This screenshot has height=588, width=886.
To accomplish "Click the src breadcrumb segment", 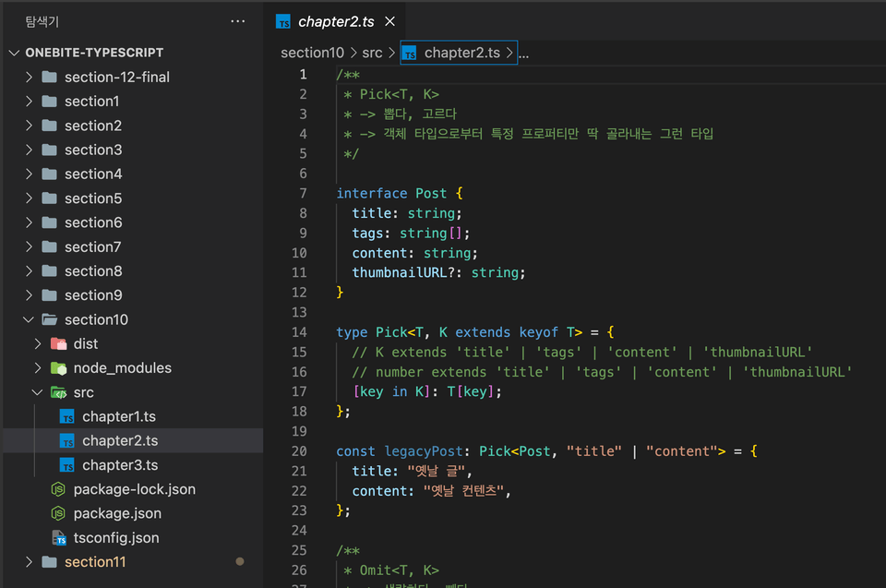I will point(372,54).
